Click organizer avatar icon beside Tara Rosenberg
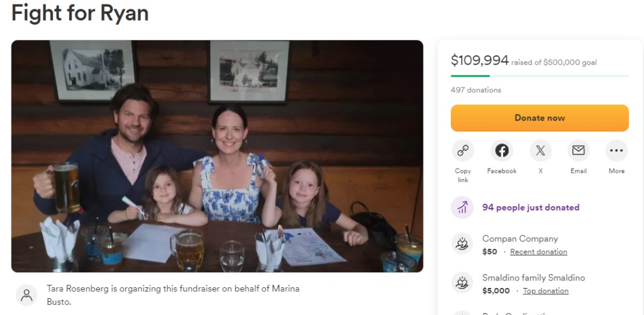The image size is (644, 315). tap(26, 295)
